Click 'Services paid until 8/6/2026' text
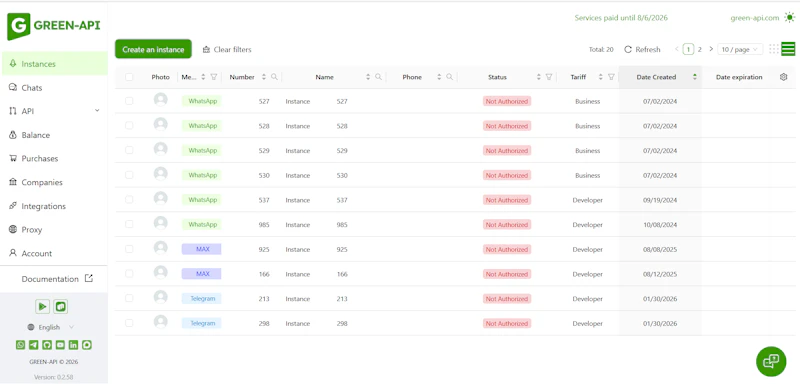The height and width of the screenshot is (384, 800). 621,18
